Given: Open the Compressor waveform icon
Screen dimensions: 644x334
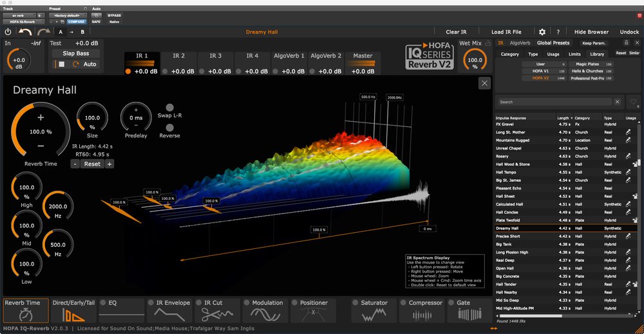Looking at the screenshot, I should point(422,315).
